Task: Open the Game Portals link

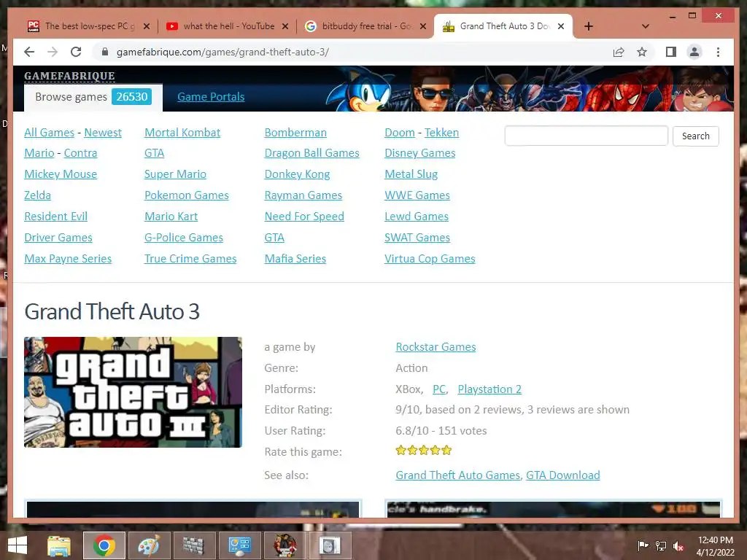Action: tap(211, 97)
